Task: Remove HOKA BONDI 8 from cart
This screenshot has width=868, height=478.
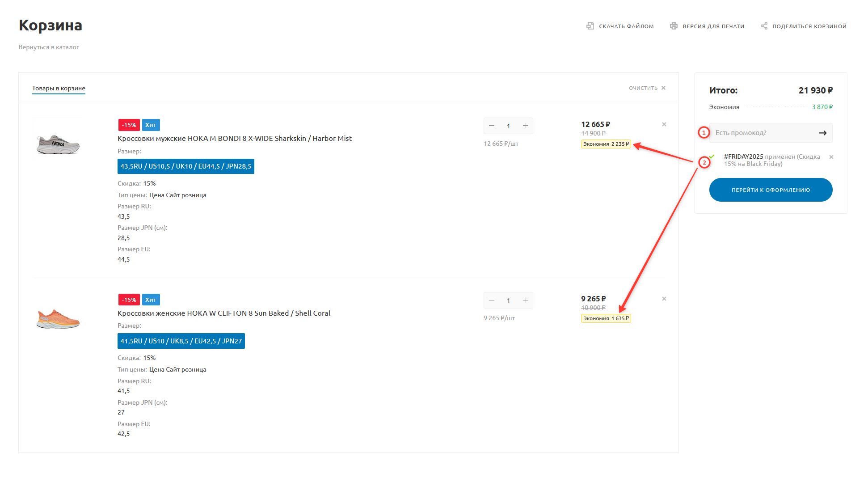Action: [664, 124]
